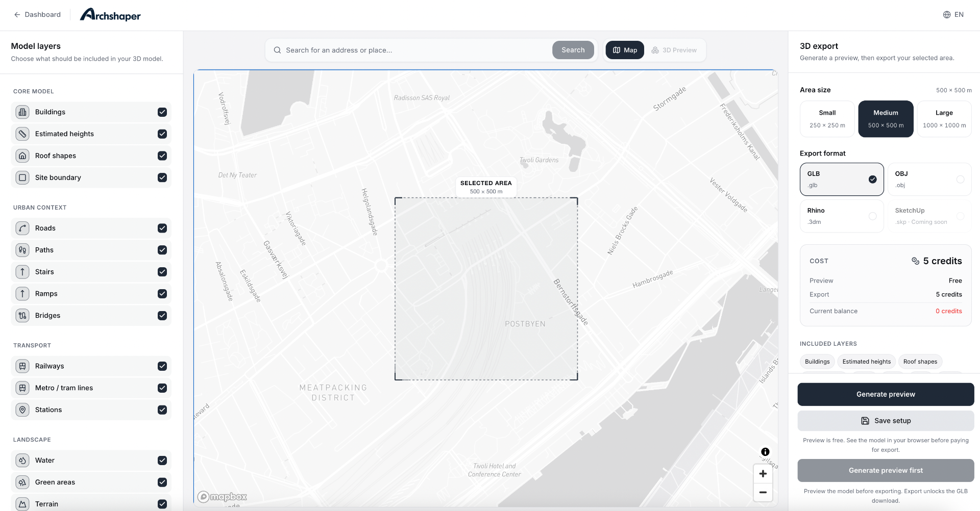Toggle the Terrain checkbox

coord(162,504)
